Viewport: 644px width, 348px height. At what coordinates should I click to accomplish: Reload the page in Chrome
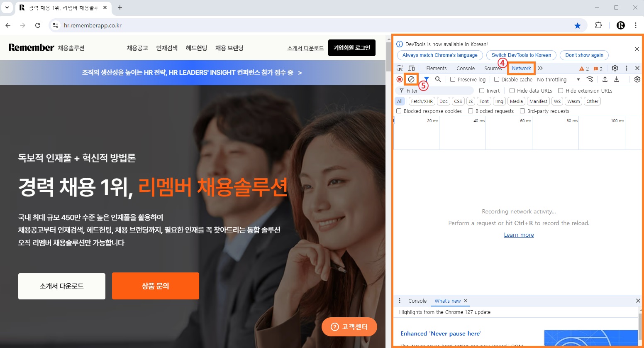coord(38,25)
